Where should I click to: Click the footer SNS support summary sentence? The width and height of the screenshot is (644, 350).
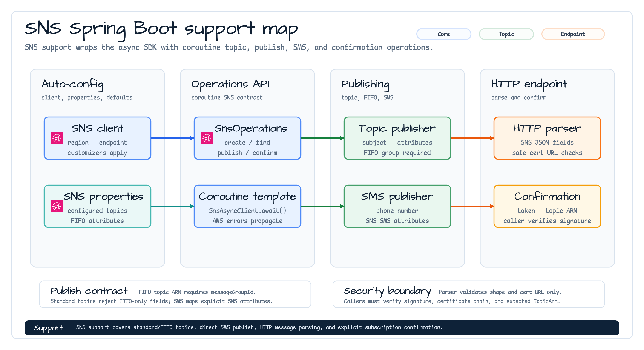(259, 328)
